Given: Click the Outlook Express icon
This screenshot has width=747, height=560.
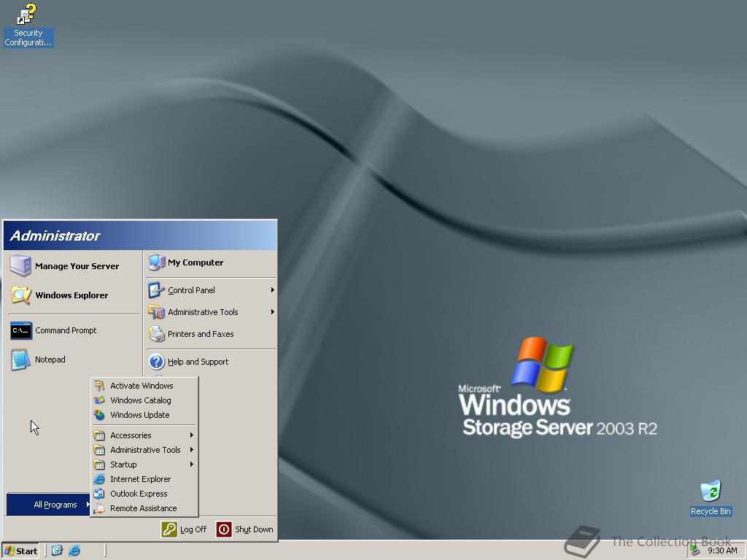Looking at the screenshot, I should pos(99,494).
